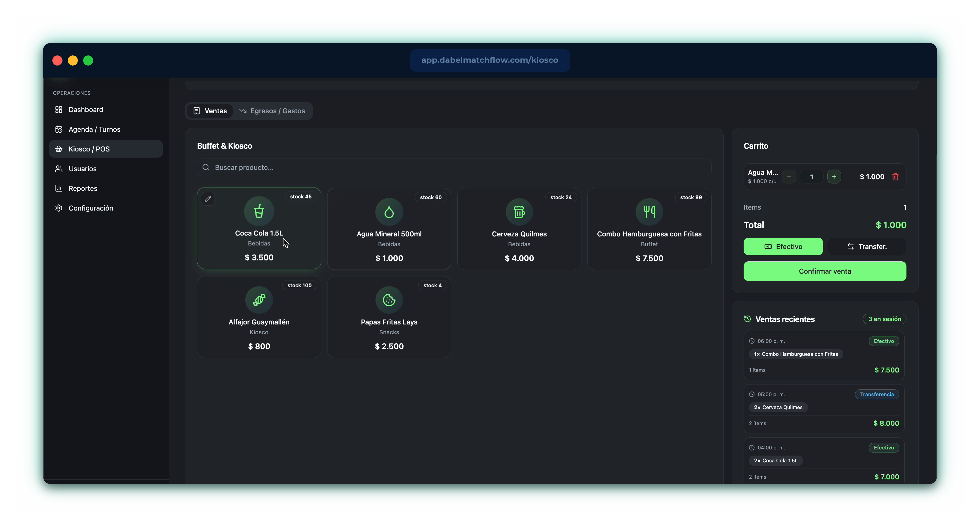The height and width of the screenshot is (527, 980).
Task: Click the history icon beside Ventas recientes
Action: [747, 319]
